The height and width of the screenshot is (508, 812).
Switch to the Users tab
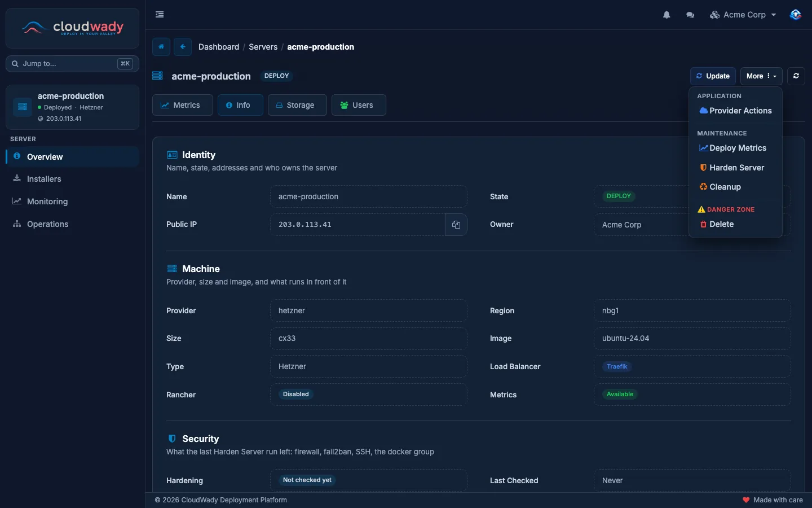[x=359, y=105]
